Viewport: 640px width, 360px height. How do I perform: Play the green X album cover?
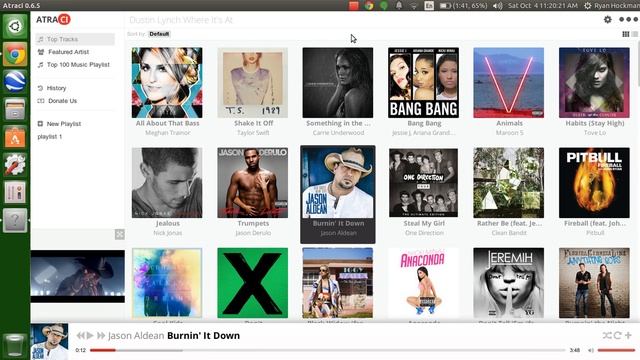[253, 283]
